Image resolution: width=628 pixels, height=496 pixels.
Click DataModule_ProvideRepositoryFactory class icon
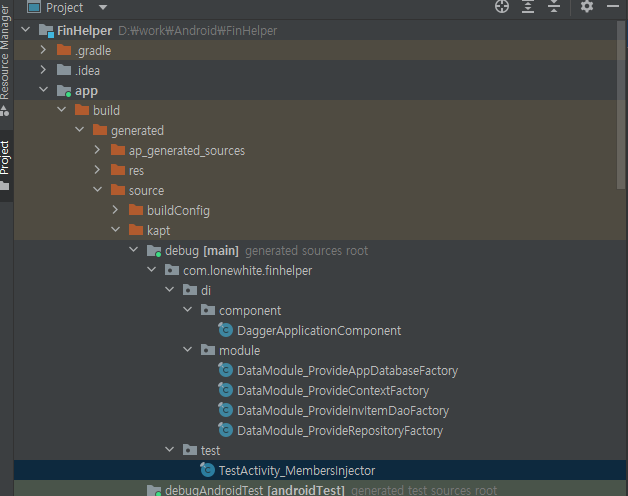pyautogui.click(x=225, y=430)
